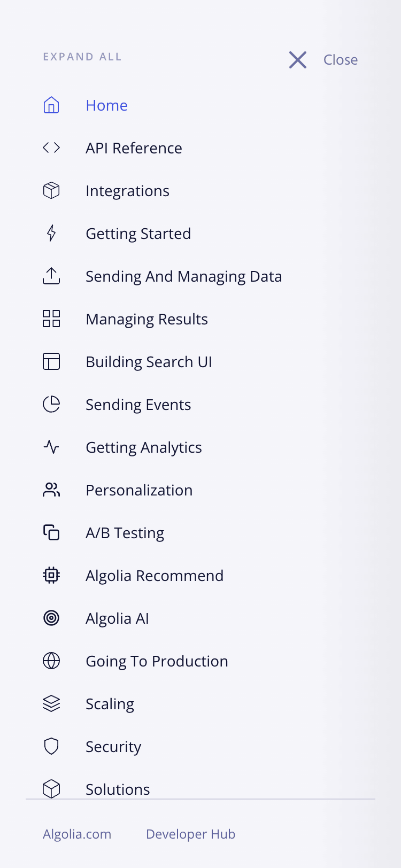The image size is (401, 868).
Task: Open the Solutions section
Action: 118,789
